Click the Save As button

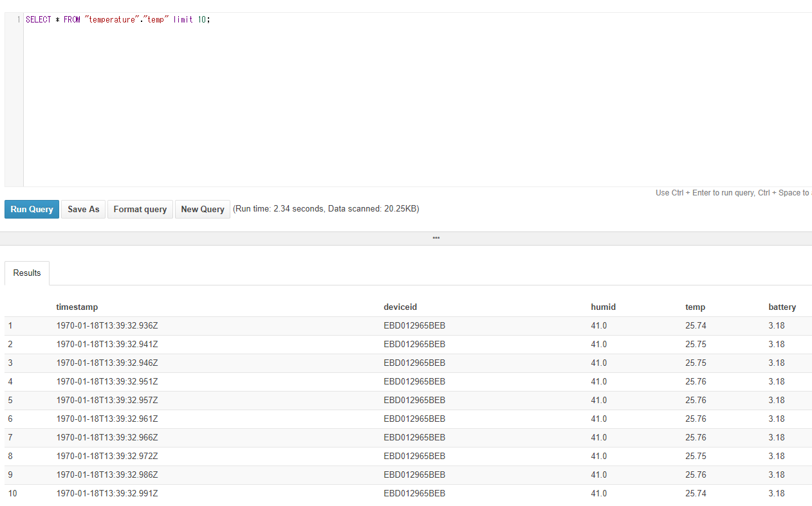pos(83,209)
